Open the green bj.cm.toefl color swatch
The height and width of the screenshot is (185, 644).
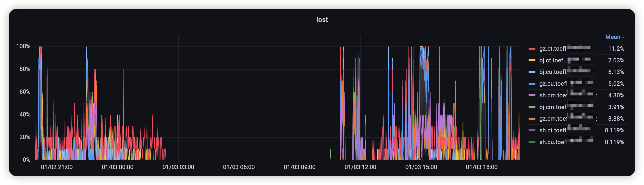(532, 107)
